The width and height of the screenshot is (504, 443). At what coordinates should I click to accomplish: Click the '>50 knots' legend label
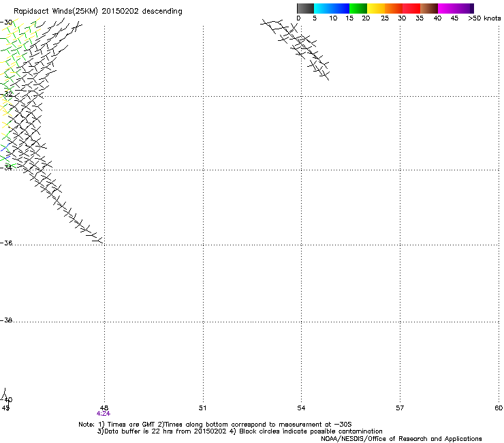tap(484, 18)
